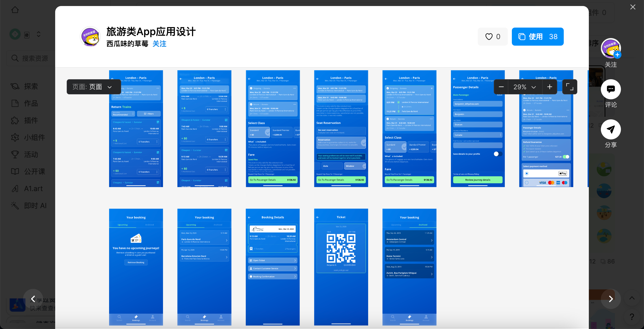
Task: Click the Barcelona Estacion Nord booking row
Action: pyautogui.click(x=204, y=254)
